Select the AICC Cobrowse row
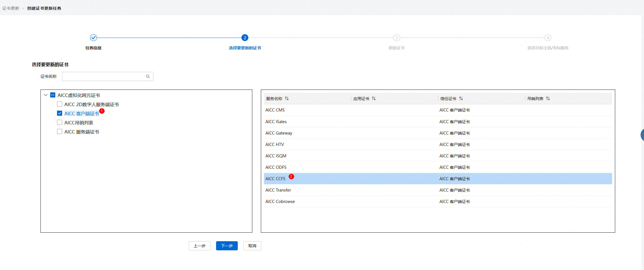This screenshot has width=644, height=270. pyautogui.click(x=438, y=202)
